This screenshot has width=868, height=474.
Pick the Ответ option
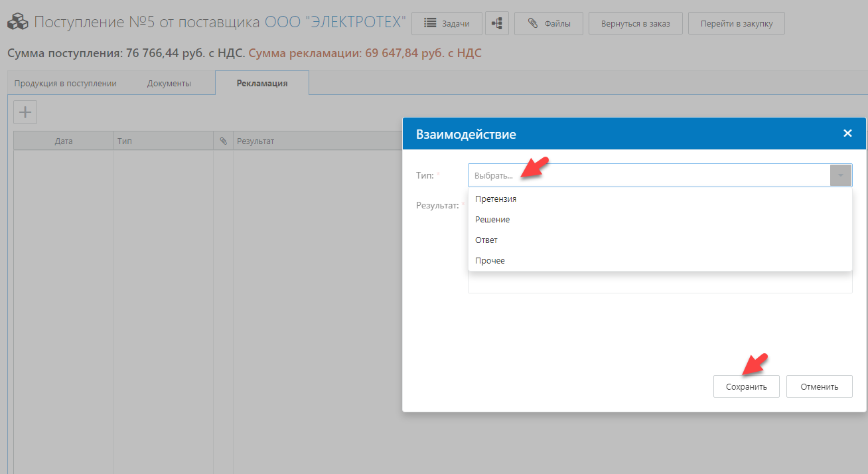(x=486, y=240)
